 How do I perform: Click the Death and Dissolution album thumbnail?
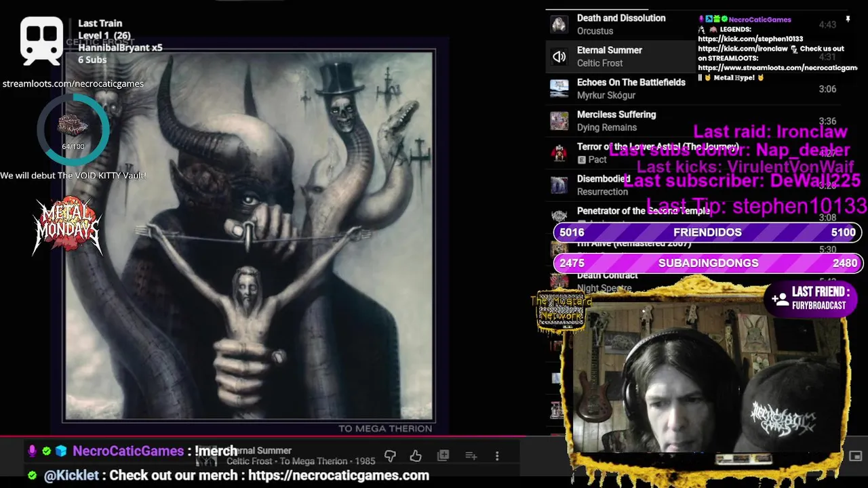tap(559, 24)
